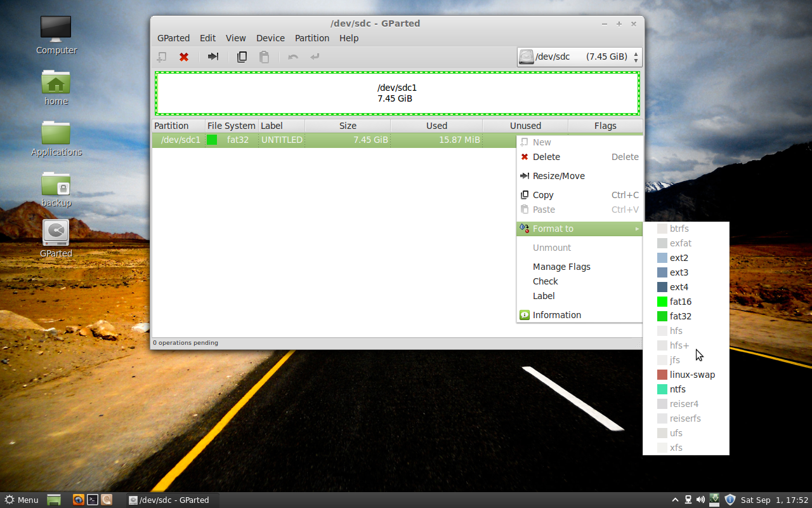Choose Label in the context menu
Screen dimensions: 812x508
click(580, 296)
